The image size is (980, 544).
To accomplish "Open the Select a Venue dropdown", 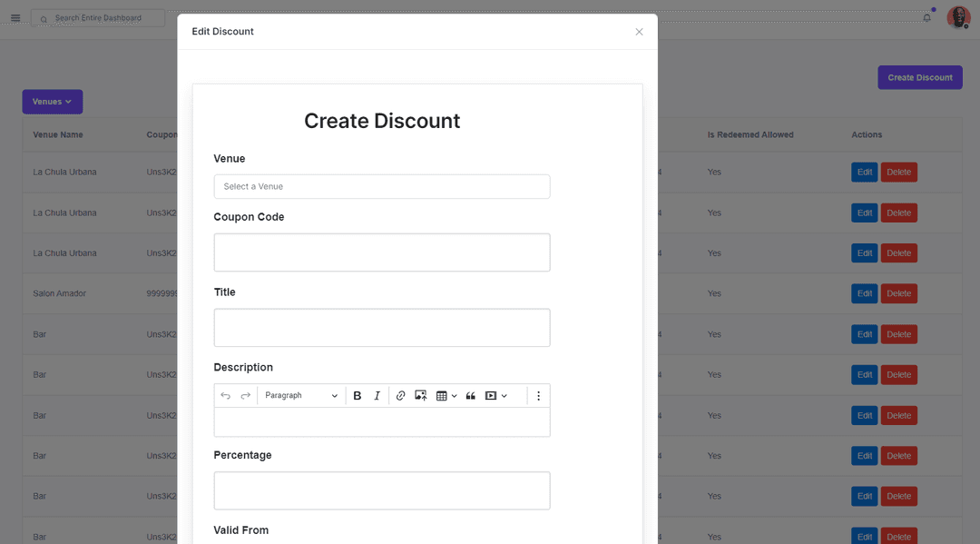I will point(382,186).
